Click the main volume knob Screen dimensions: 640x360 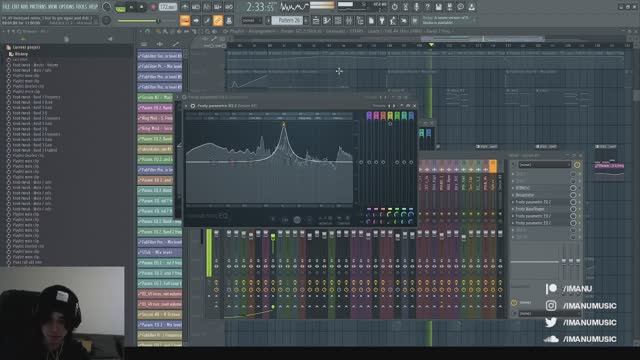tap(107, 7)
